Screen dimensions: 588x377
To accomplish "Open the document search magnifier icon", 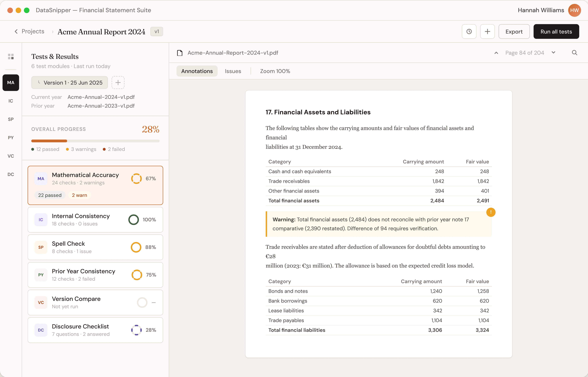I will coord(574,53).
